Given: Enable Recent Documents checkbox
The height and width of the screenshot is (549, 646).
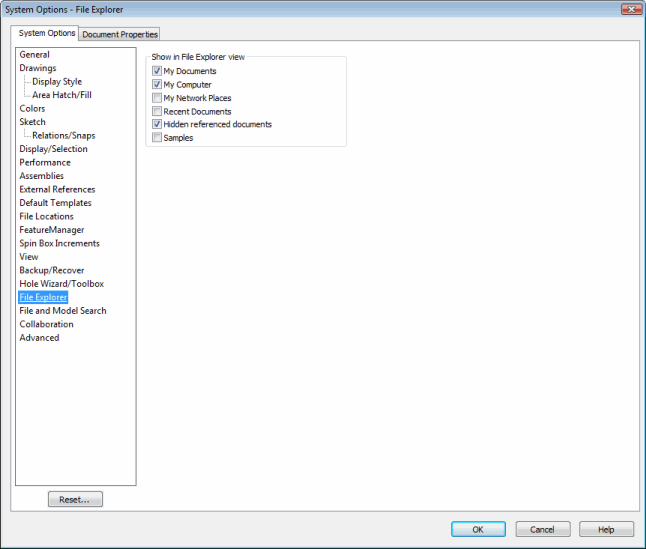Looking at the screenshot, I should (x=157, y=111).
